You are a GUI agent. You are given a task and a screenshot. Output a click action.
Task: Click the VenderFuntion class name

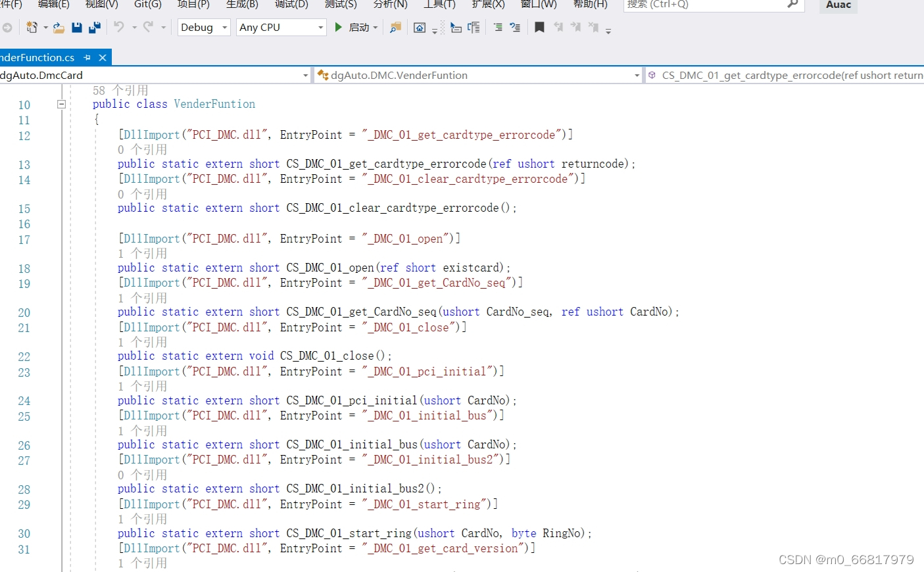214,104
